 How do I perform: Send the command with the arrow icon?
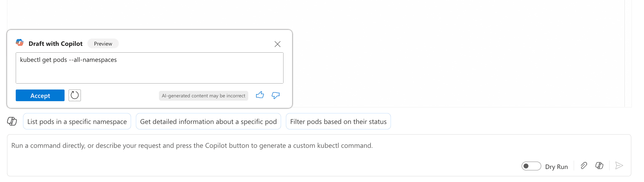tap(619, 165)
